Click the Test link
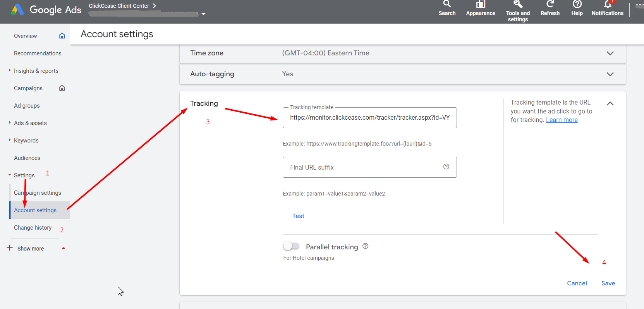 [x=298, y=216]
